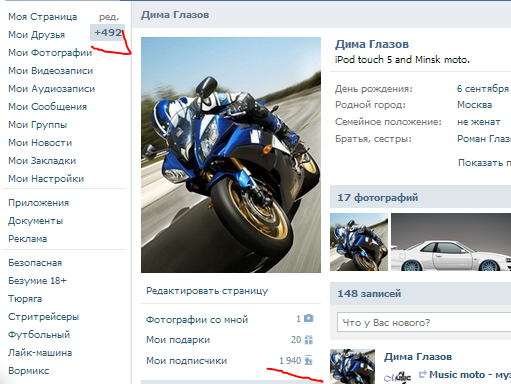Click the camera icon beside Фотографии со мной
Screen dimensions: 511x384
309,318
